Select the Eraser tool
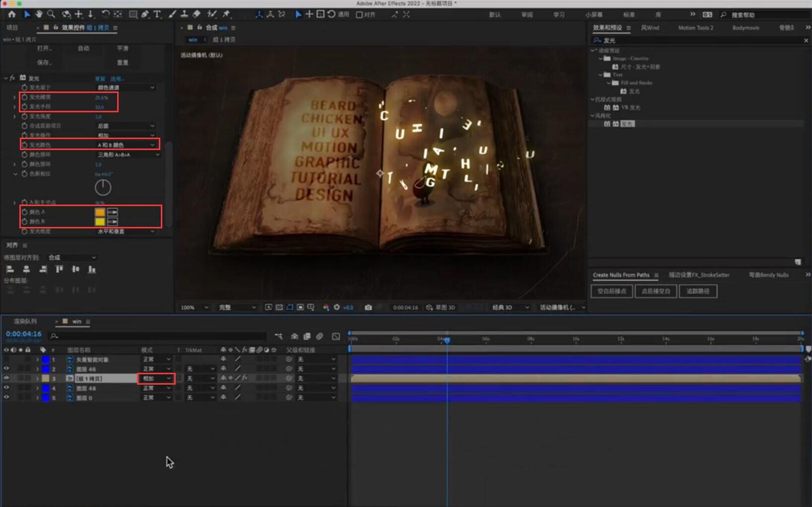The image size is (812, 507). 197,14
